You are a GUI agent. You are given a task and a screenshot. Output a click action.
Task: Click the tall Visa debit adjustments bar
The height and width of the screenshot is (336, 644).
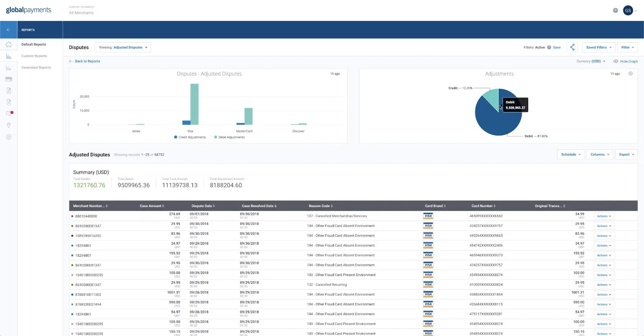pos(194,104)
